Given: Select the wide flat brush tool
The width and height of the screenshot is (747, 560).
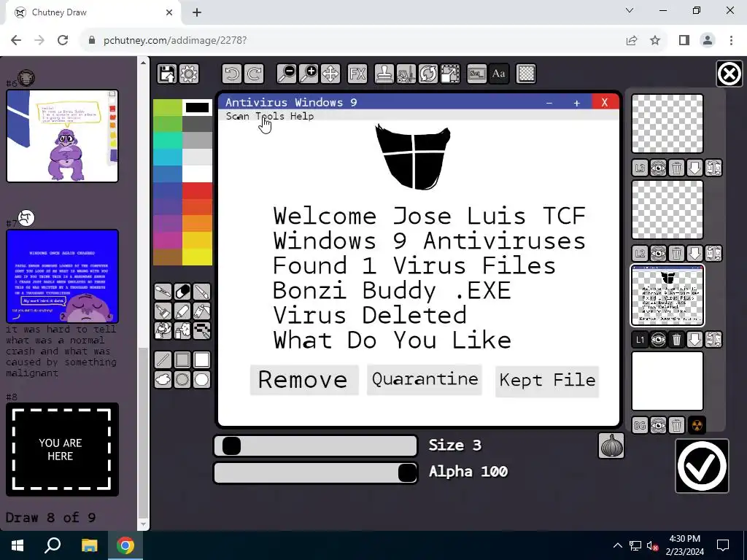Looking at the screenshot, I should [163, 311].
